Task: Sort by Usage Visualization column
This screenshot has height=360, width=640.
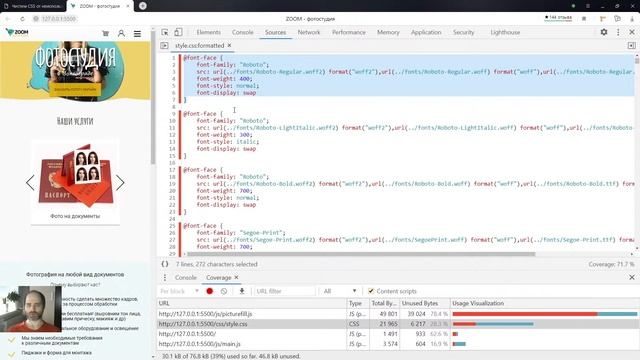Action: 544,303
